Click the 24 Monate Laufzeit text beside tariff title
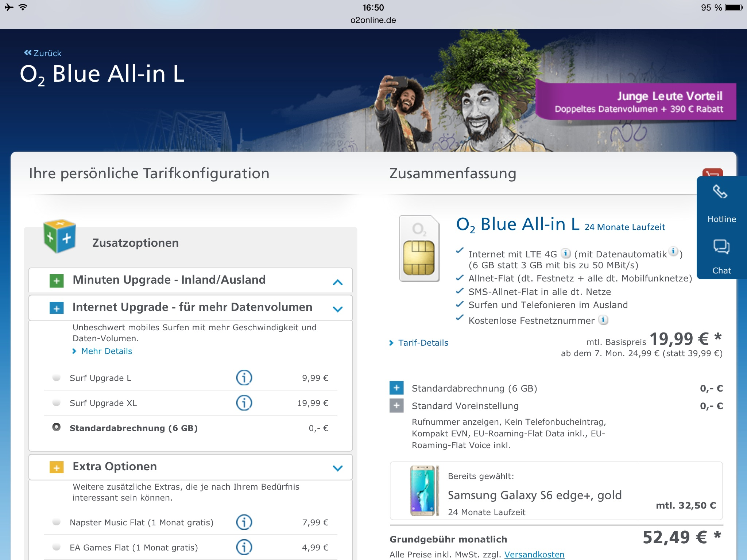This screenshot has height=560, width=747. 625,227
